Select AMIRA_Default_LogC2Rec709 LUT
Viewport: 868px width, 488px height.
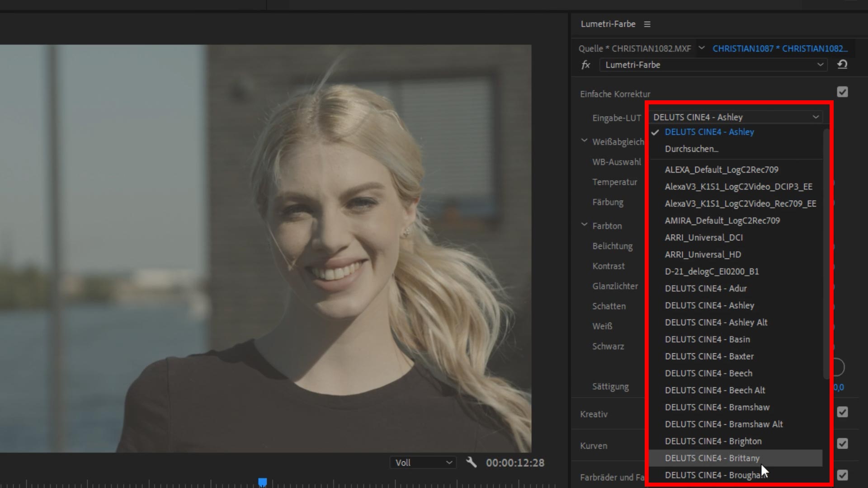coord(736,221)
